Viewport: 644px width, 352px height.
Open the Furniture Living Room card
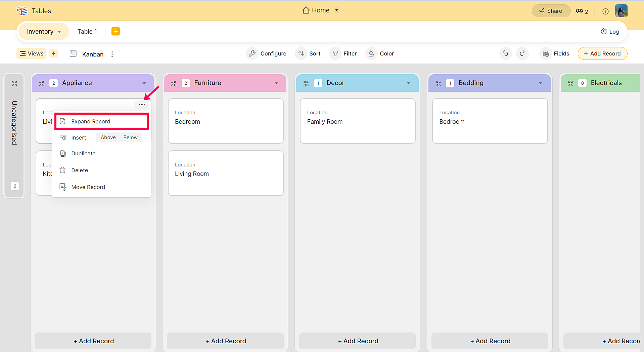(x=226, y=173)
